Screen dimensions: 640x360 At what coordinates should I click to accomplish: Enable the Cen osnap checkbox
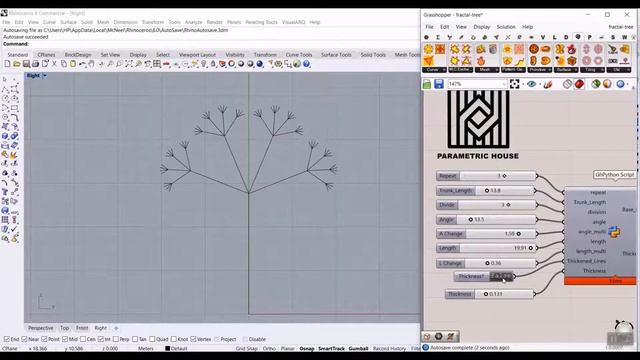[x=83, y=339]
